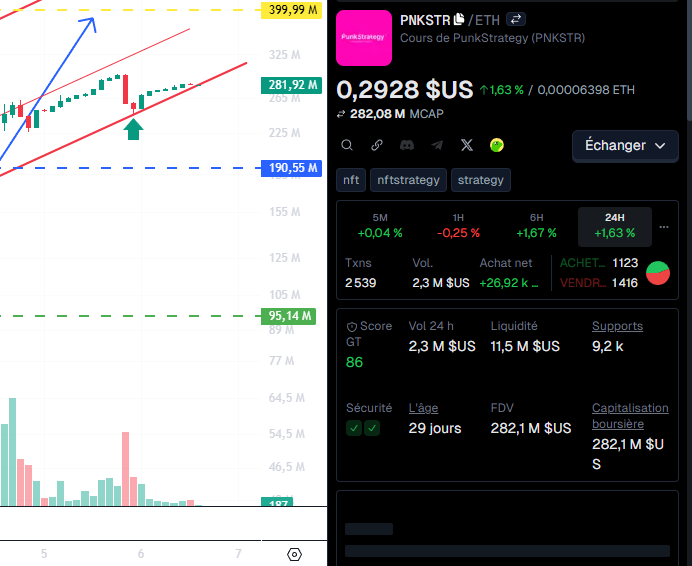Click the 399,99 M yellow price label
Screen dimensions: 692x566
tap(291, 10)
